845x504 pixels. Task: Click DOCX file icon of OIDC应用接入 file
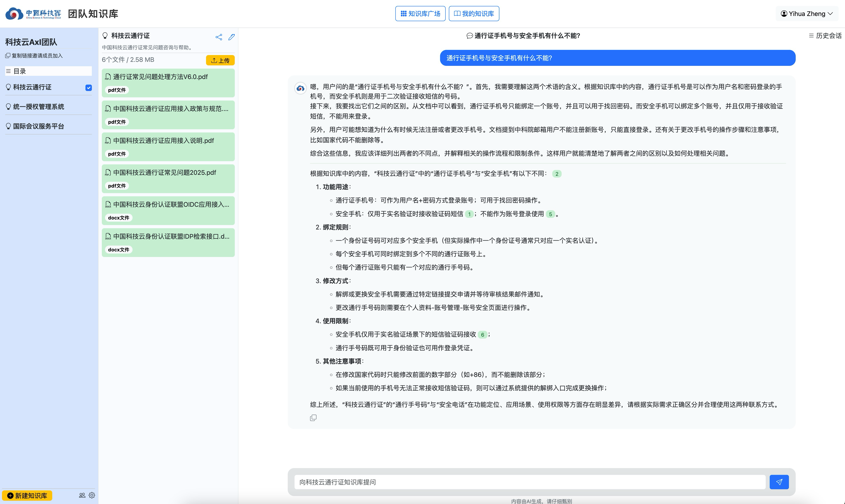point(108,205)
